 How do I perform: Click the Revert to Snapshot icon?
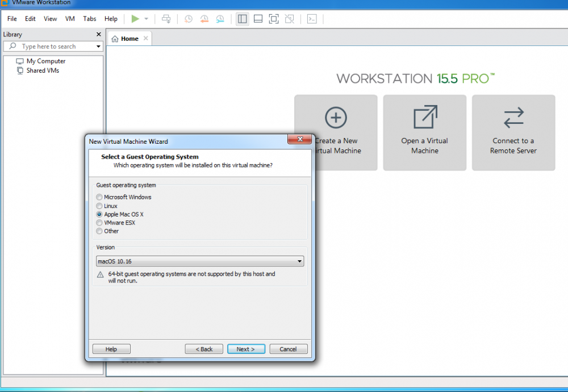204,19
